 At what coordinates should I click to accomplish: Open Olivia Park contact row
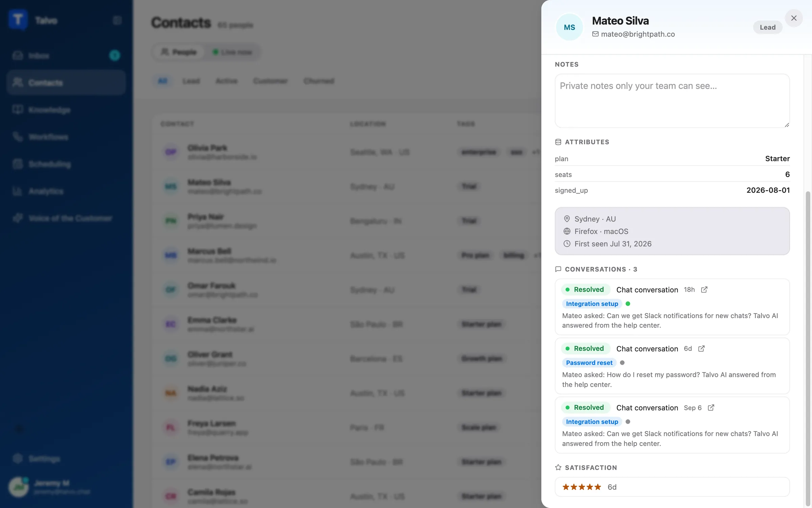[347, 152]
